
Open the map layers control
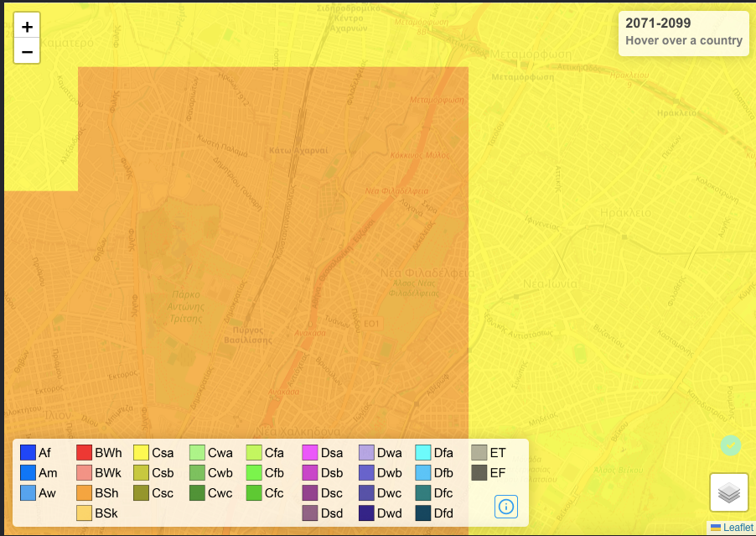click(728, 492)
